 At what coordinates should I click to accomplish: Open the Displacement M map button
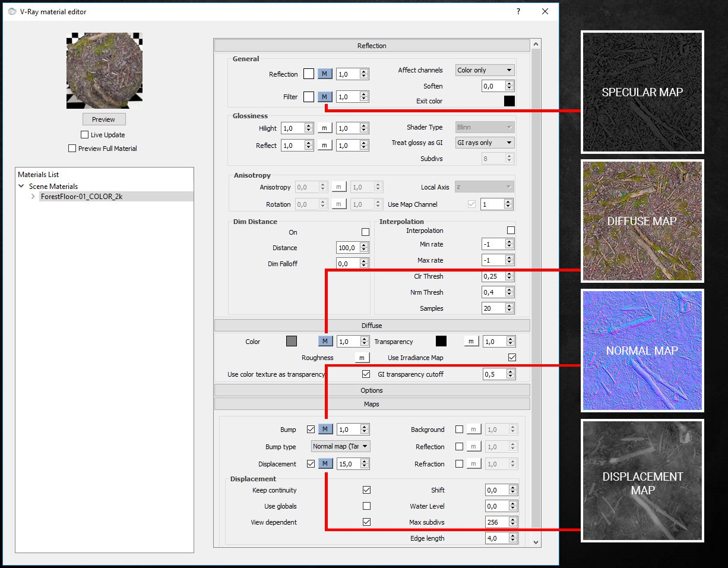pyautogui.click(x=325, y=464)
